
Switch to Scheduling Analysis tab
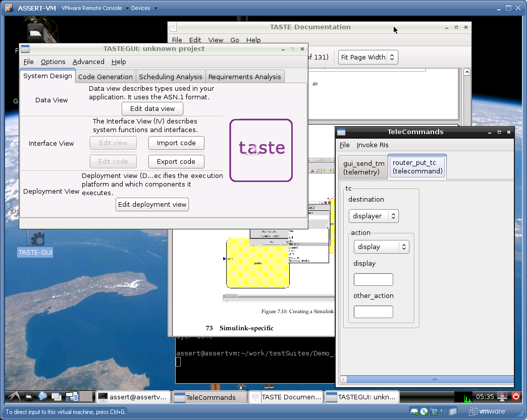(x=171, y=77)
